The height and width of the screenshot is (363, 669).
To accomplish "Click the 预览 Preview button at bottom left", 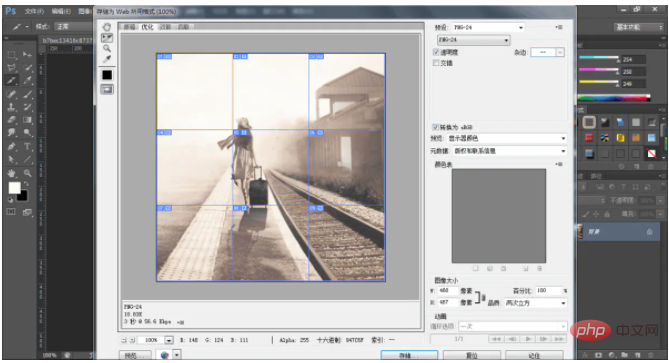I will click(x=135, y=355).
